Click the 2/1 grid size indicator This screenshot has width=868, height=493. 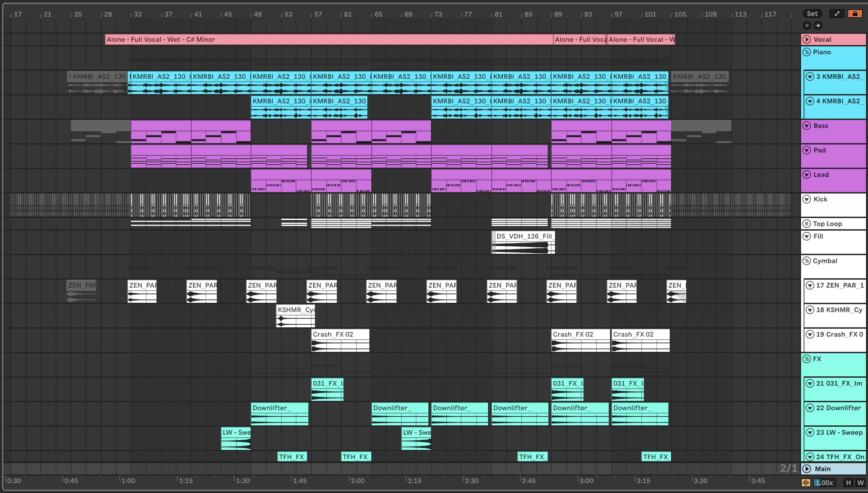[x=788, y=468]
